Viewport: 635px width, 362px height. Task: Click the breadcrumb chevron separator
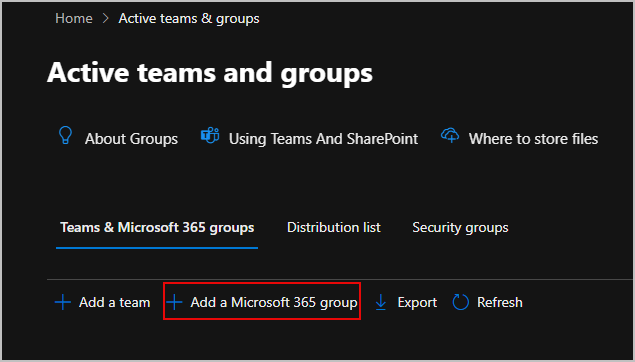coord(106,18)
